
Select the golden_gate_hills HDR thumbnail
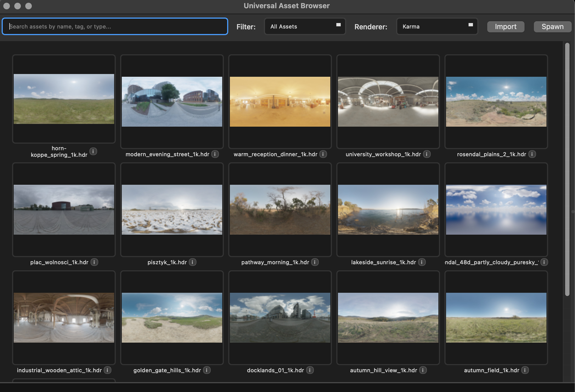[x=172, y=317]
